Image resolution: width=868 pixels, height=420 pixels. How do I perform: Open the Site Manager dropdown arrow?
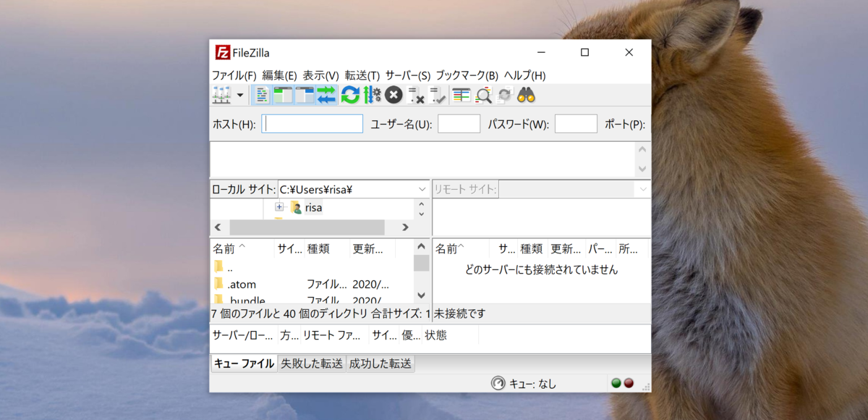(x=239, y=95)
